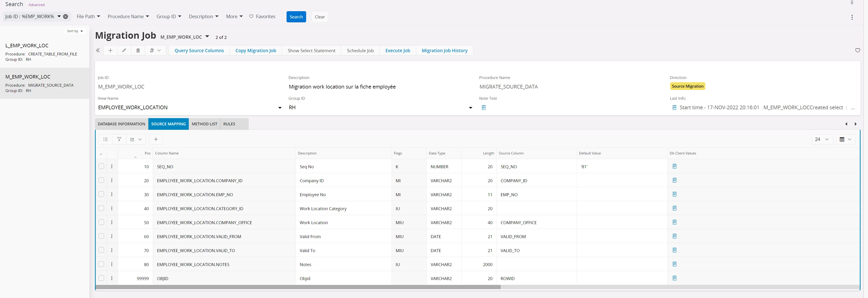
Task: Open table column layout dropdown
Action: click(x=845, y=139)
